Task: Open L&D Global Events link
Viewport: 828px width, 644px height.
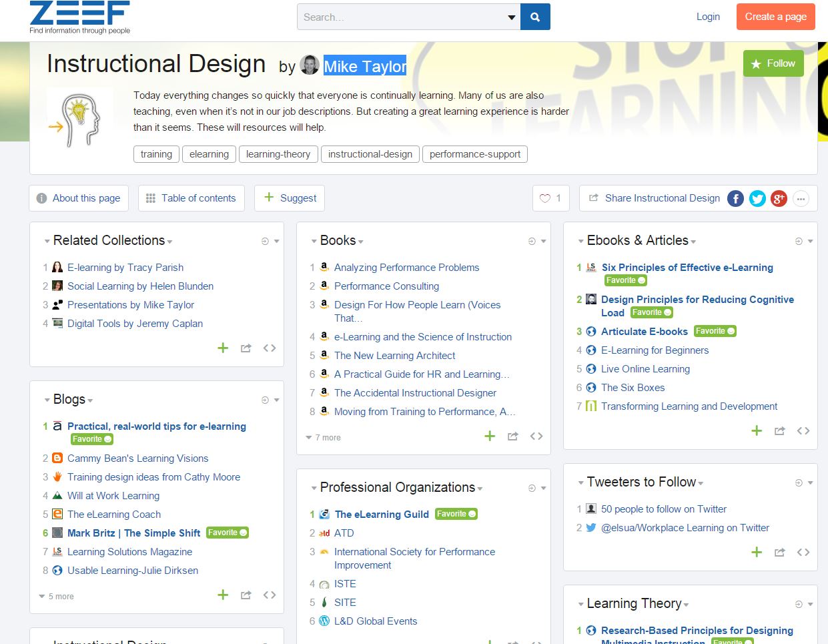Action: tap(376, 621)
